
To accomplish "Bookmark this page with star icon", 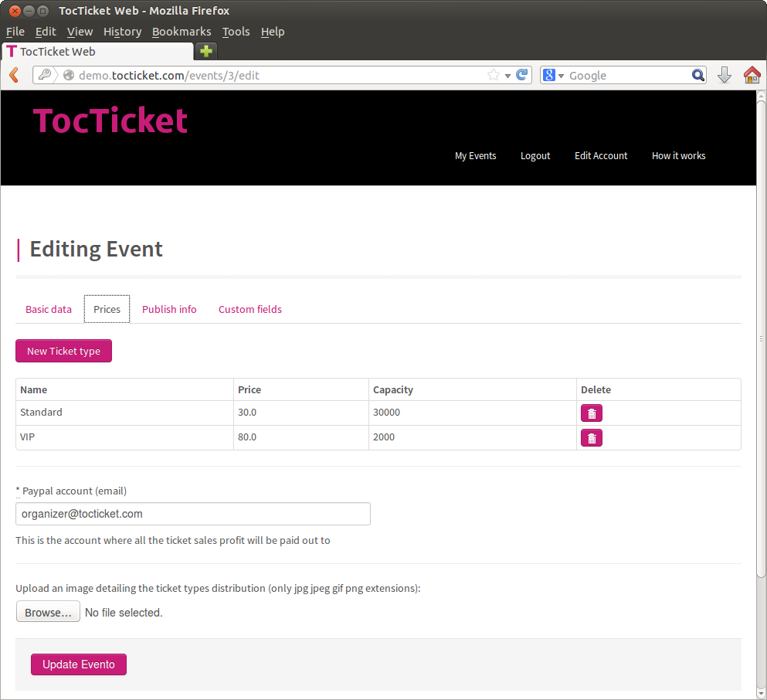I will point(494,75).
